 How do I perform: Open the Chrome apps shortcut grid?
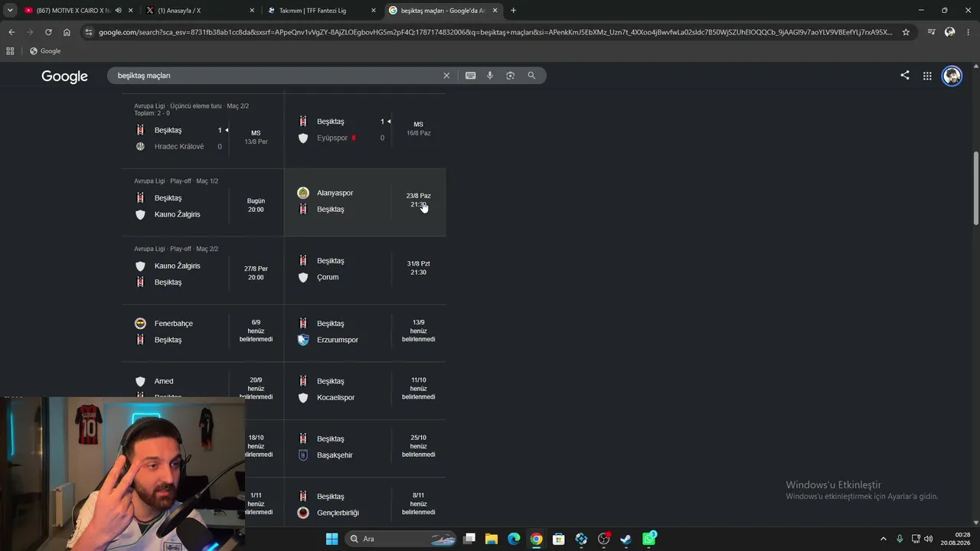pos(10,51)
